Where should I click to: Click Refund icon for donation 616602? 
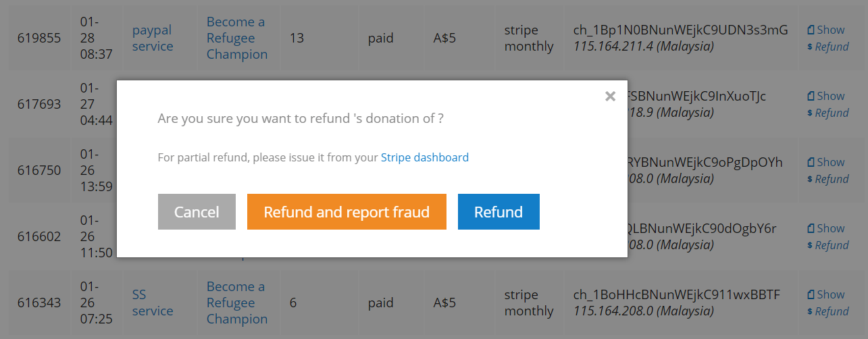point(827,245)
